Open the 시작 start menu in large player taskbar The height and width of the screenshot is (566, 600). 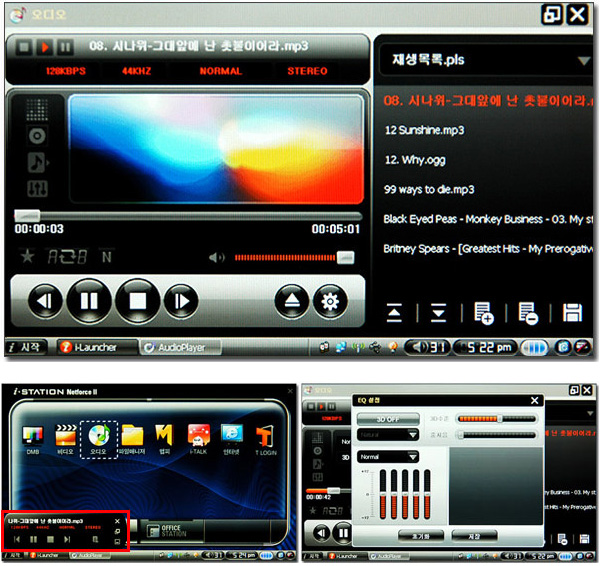26,347
